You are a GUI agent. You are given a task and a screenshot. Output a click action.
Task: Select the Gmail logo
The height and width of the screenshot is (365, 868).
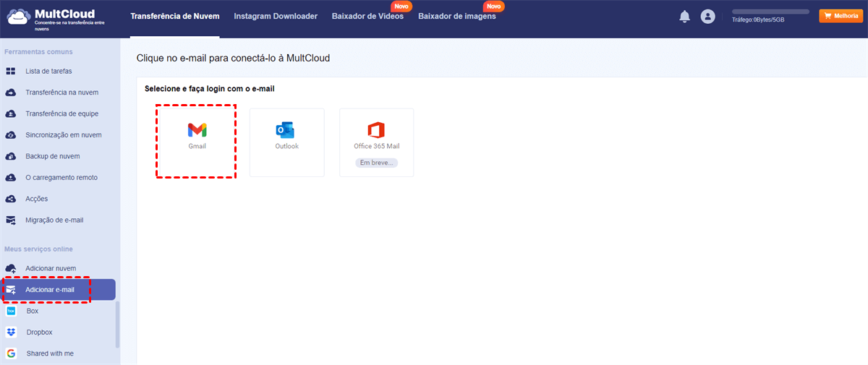pyautogui.click(x=197, y=130)
